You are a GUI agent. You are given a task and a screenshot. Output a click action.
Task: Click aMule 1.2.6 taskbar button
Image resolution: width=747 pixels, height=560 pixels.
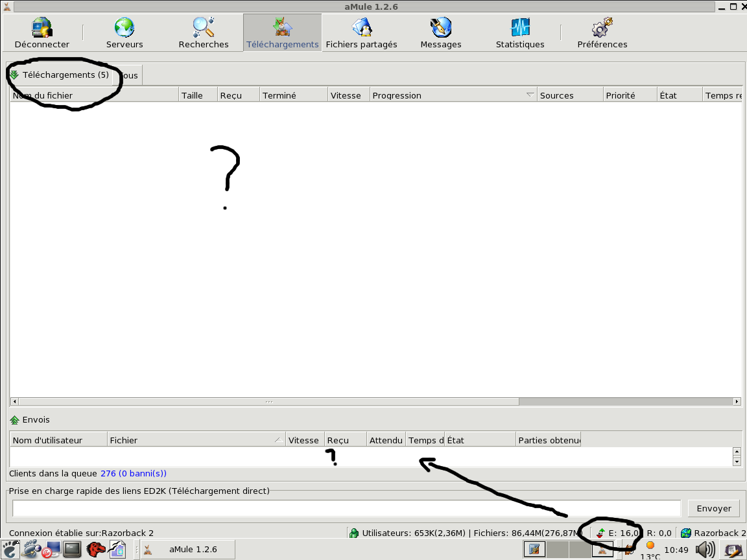[185, 550]
